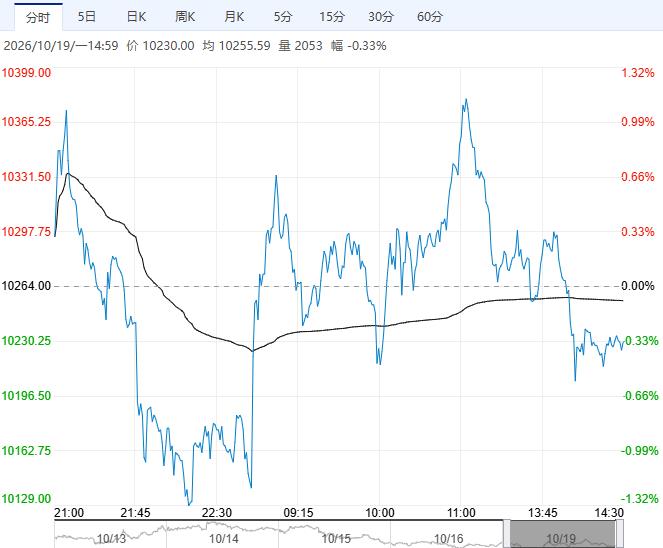Viewport: 663px width, 548px height.
Task: Click the 10365.25 price axis label
Action: click(26, 122)
